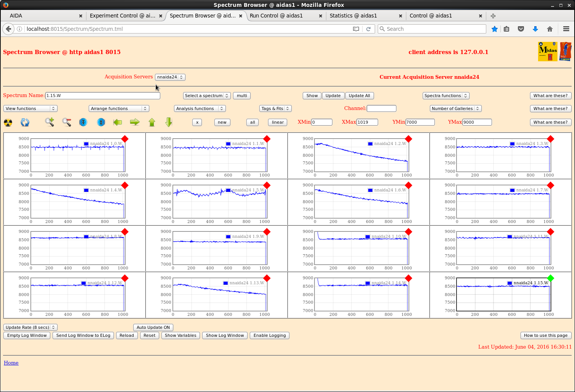
Task: Open the Acquisition Servers nnaida24 dropdown
Action: tap(170, 77)
